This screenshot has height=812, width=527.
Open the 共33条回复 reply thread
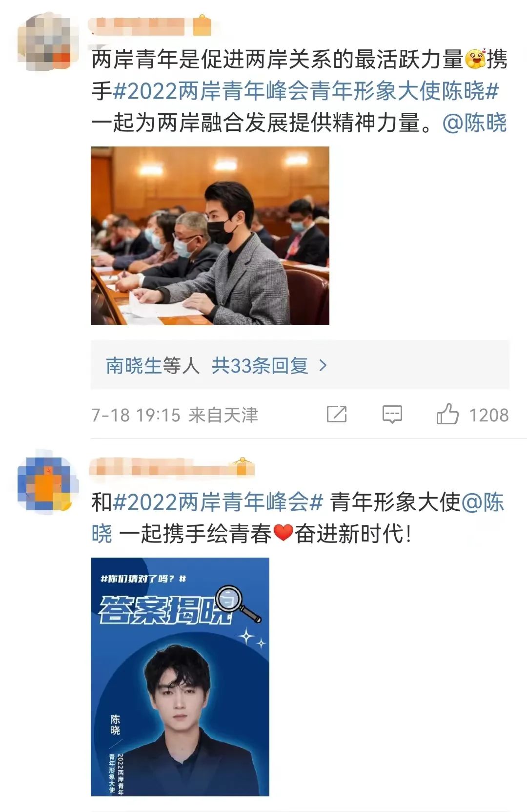coord(260,365)
